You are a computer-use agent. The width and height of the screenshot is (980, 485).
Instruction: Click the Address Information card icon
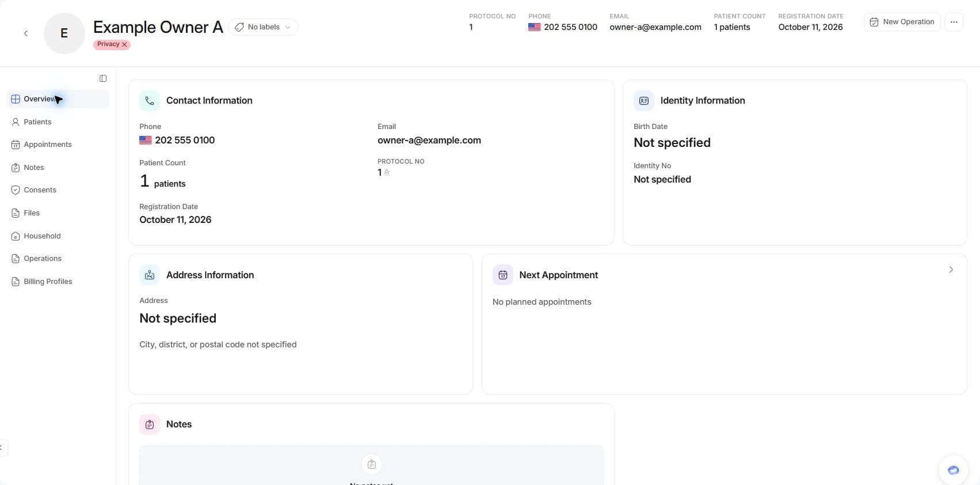(150, 275)
